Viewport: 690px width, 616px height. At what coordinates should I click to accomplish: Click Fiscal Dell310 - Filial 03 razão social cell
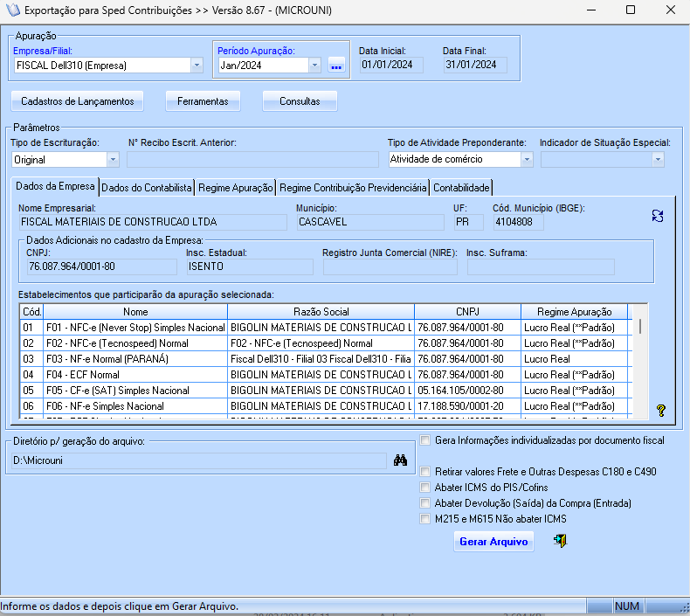tap(321, 359)
